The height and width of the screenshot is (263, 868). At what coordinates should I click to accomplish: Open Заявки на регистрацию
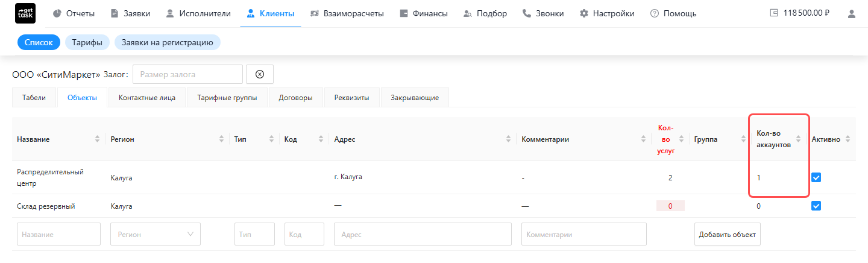[168, 42]
